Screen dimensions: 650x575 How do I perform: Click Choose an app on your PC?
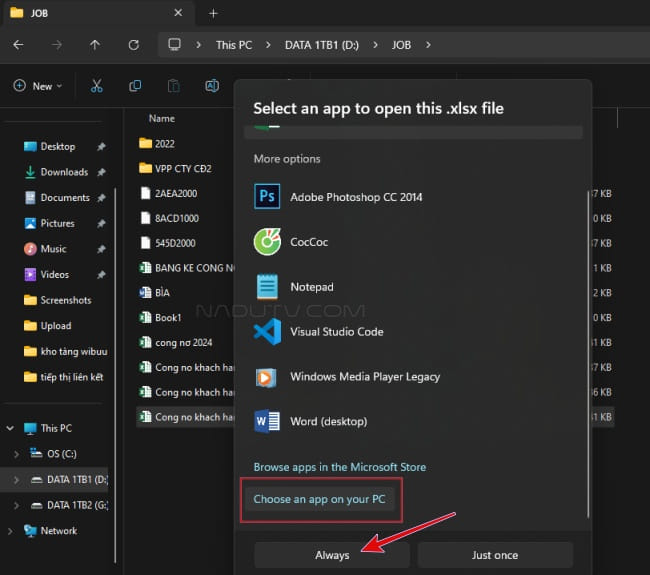click(x=319, y=499)
